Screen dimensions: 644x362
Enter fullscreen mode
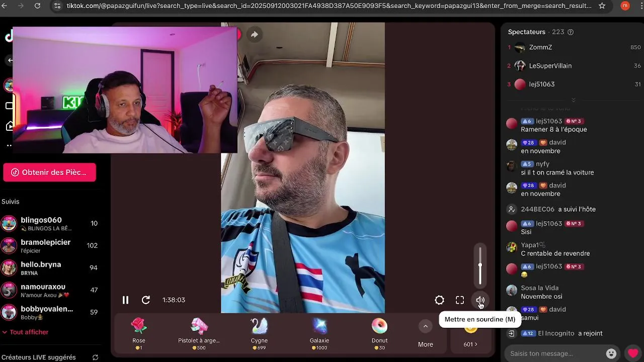pyautogui.click(x=460, y=300)
